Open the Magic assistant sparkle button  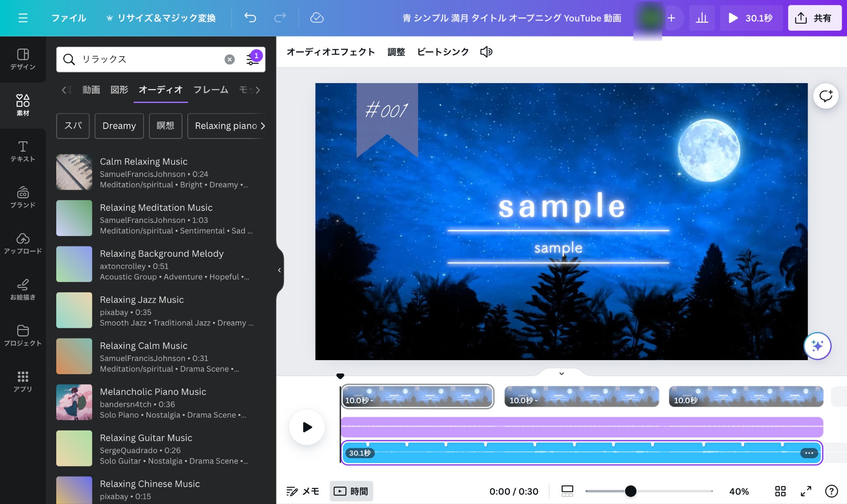[817, 346]
